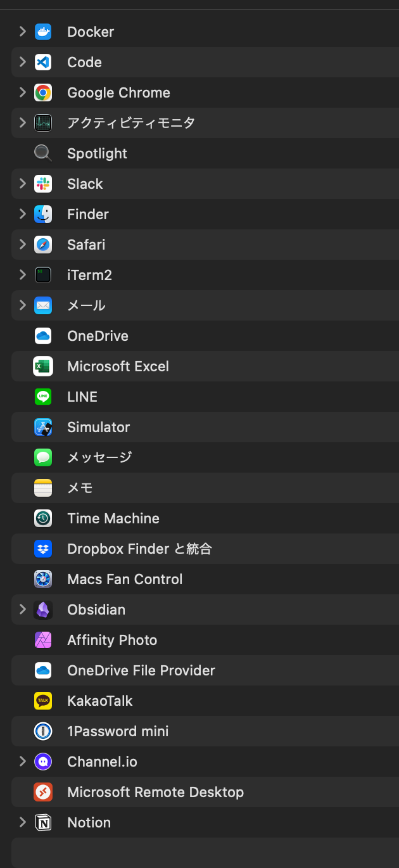The width and height of the screenshot is (399, 868).
Task: Click the 1Password mini icon
Action: tap(43, 731)
